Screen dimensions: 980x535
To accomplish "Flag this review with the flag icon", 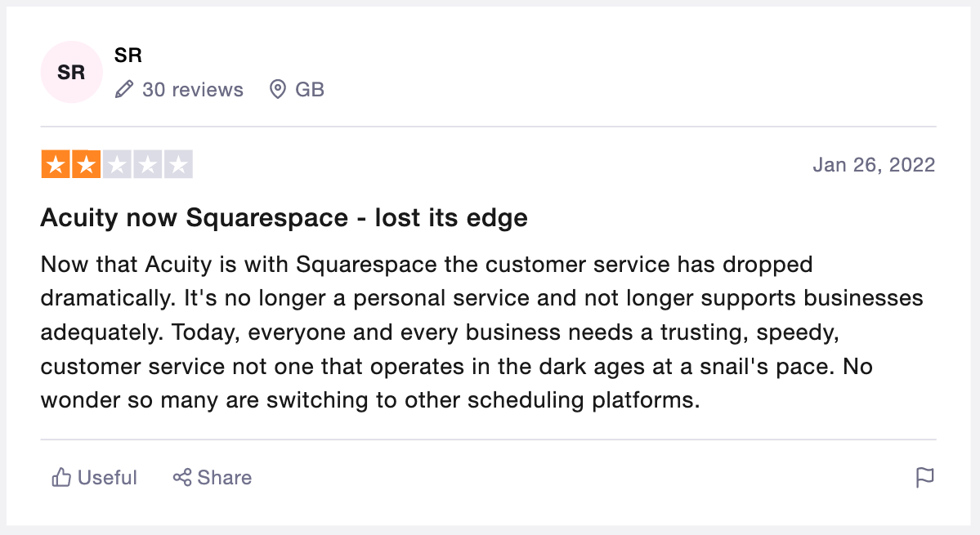I will point(924,478).
